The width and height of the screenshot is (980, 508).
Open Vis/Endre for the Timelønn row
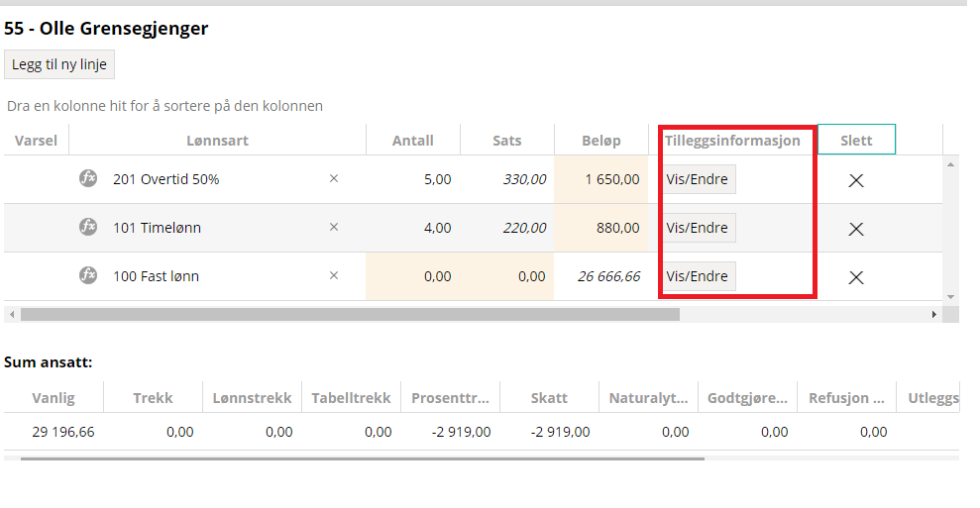pos(698,228)
